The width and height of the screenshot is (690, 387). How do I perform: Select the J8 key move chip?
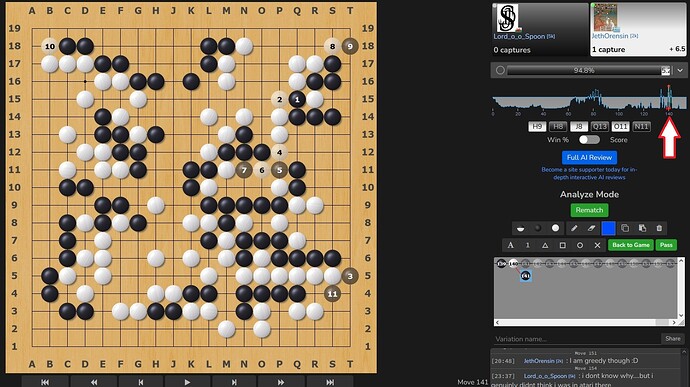point(579,127)
